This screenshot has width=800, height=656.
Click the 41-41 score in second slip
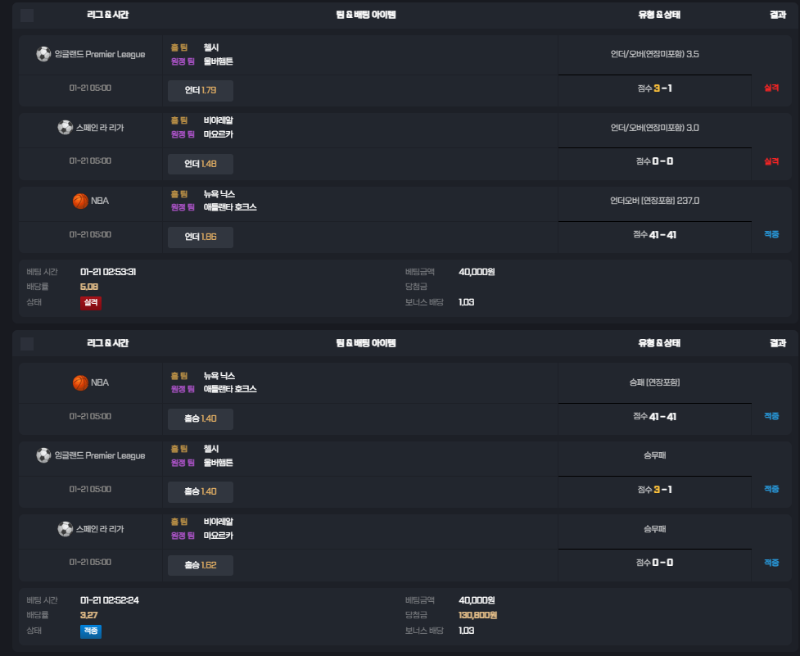click(x=663, y=417)
